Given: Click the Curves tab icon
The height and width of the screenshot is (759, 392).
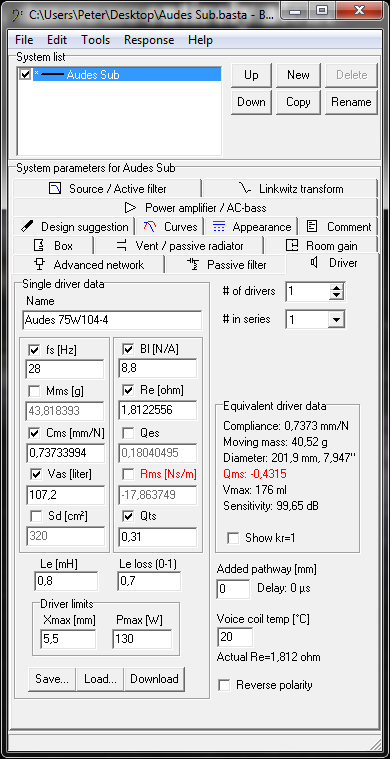Looking at the screenshot, I should (x=150, y=227).
